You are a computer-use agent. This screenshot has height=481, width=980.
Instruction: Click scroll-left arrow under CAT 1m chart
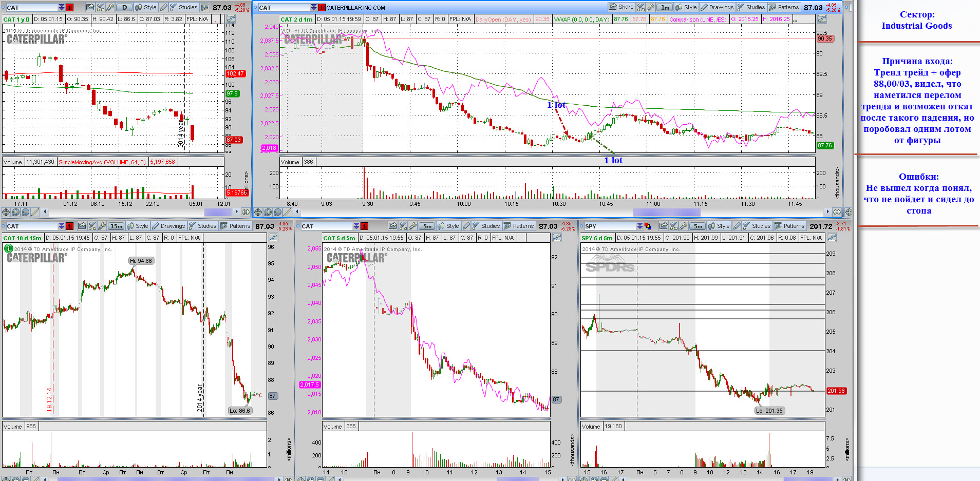pyautogui.click(x=297, y=212)
